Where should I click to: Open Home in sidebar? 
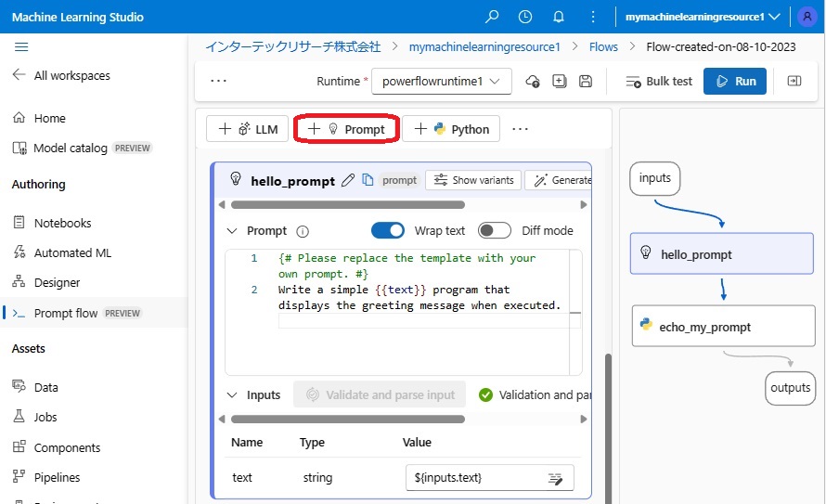click(x=40, y=118)
